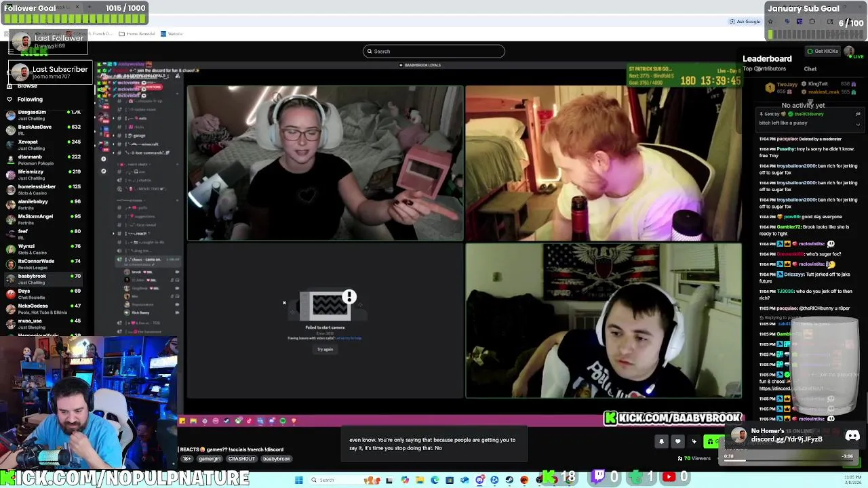The height and width of the screenshot is (488, 868).
Task: Expand the pinned message chevron
Action: pos(858,124)
